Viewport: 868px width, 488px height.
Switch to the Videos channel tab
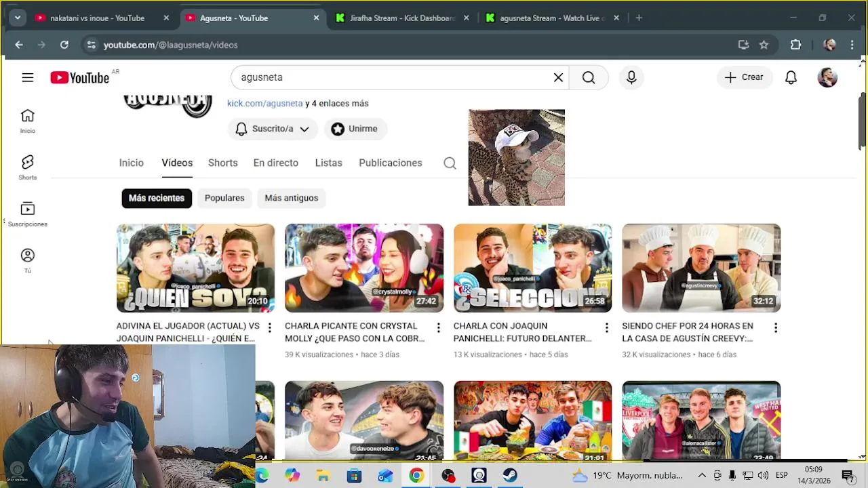pos(177,163)
